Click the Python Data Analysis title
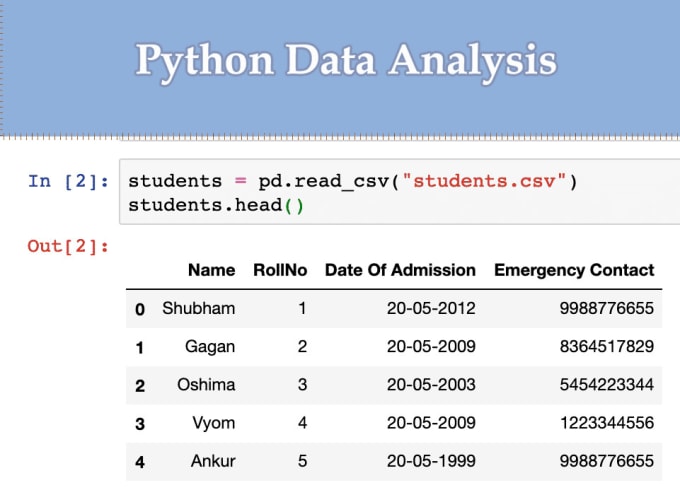Viewport: 680px width, 495px height. coord(345,60)
